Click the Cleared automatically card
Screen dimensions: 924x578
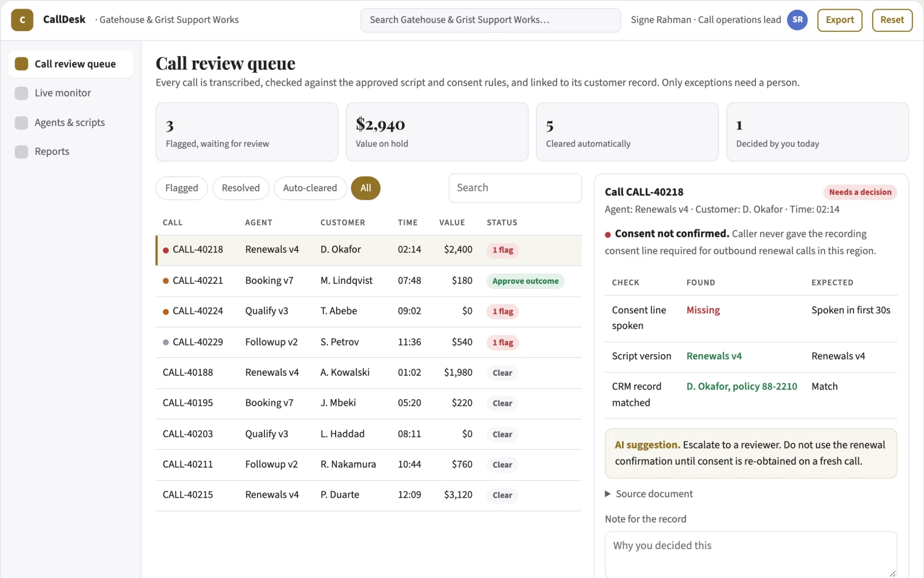tap(627, 132)
